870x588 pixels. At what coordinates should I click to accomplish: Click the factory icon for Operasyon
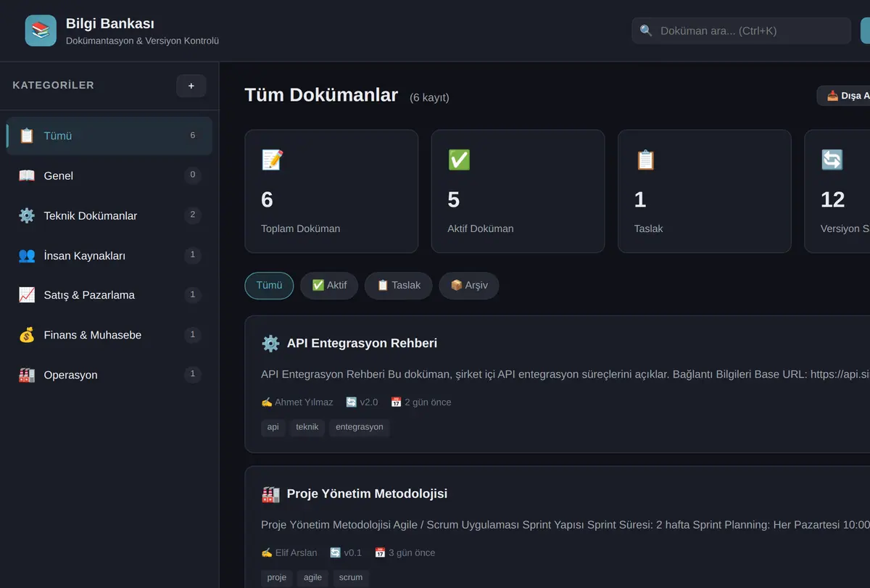27,375
